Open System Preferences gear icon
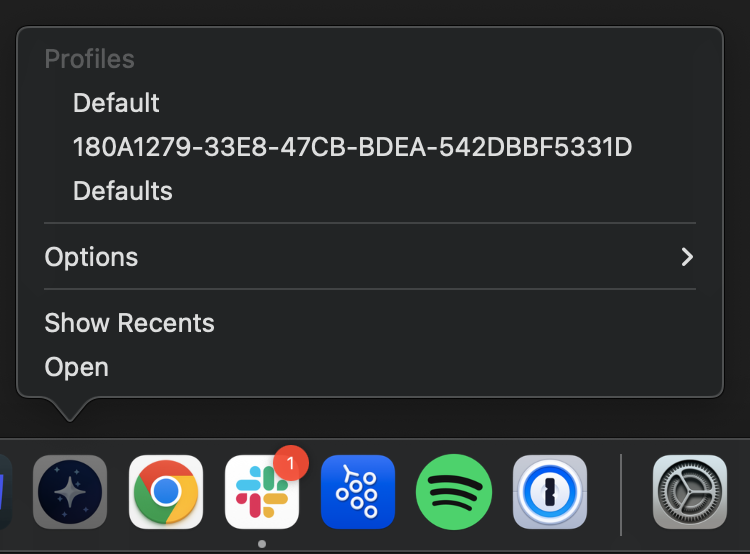 pyautogui.click(x=689, y=491)
